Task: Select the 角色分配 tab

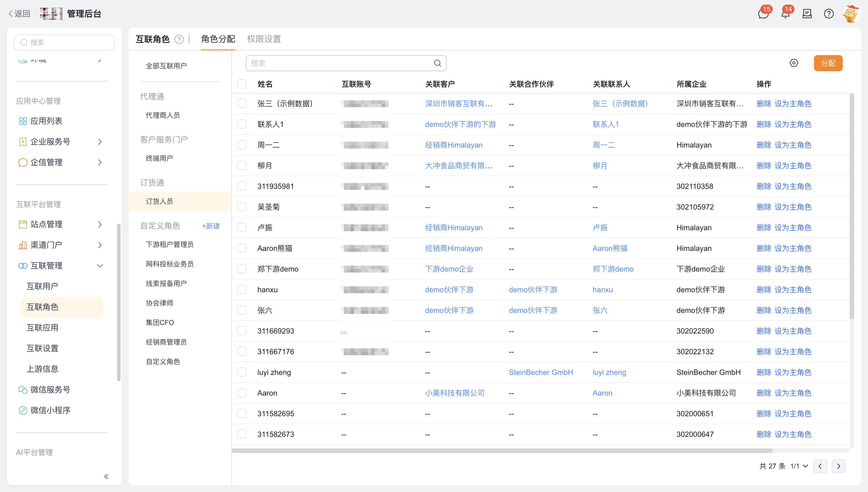Action: coord(218,39)
